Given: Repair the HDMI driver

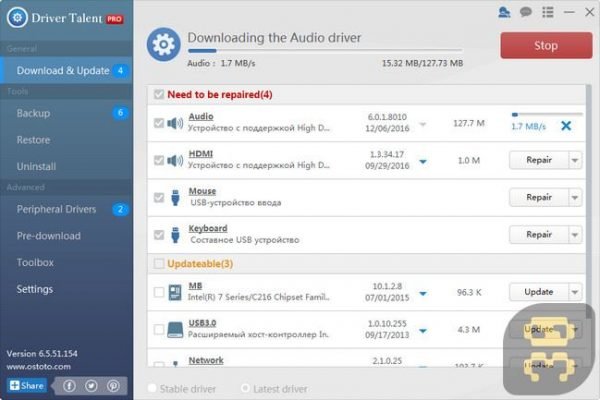Looking at the screenshot, I should tap(539, 160).
